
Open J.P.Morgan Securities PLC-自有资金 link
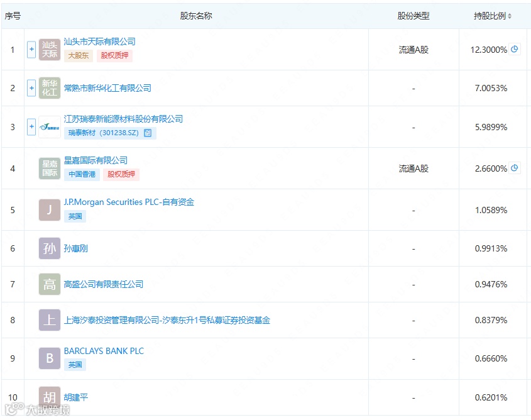click(129, 202)
